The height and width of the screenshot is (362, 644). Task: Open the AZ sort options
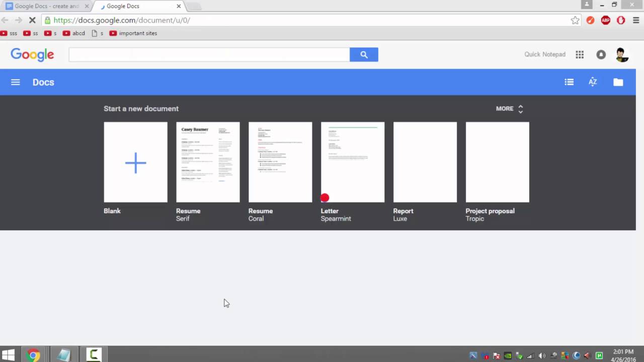point(593,82)
